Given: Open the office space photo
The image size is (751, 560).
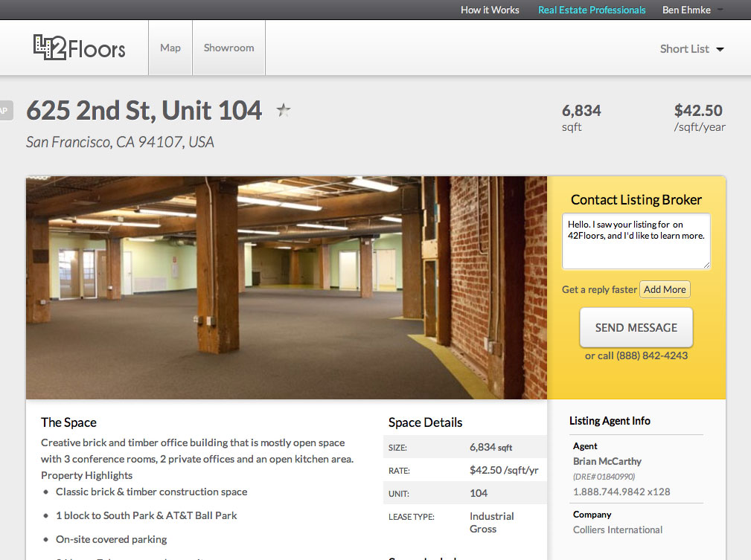Looking at the screenshot, I should (287, 288).
